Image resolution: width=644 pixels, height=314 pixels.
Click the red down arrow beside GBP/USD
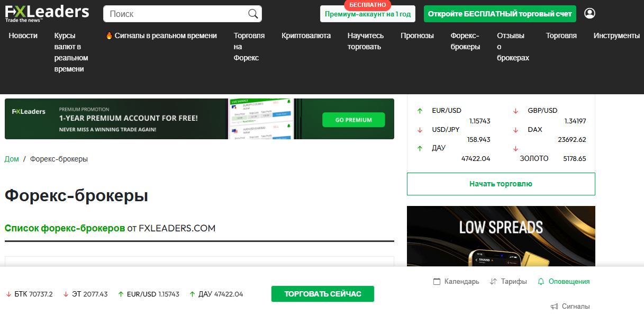pyautogui.click(x=515, y=111)
